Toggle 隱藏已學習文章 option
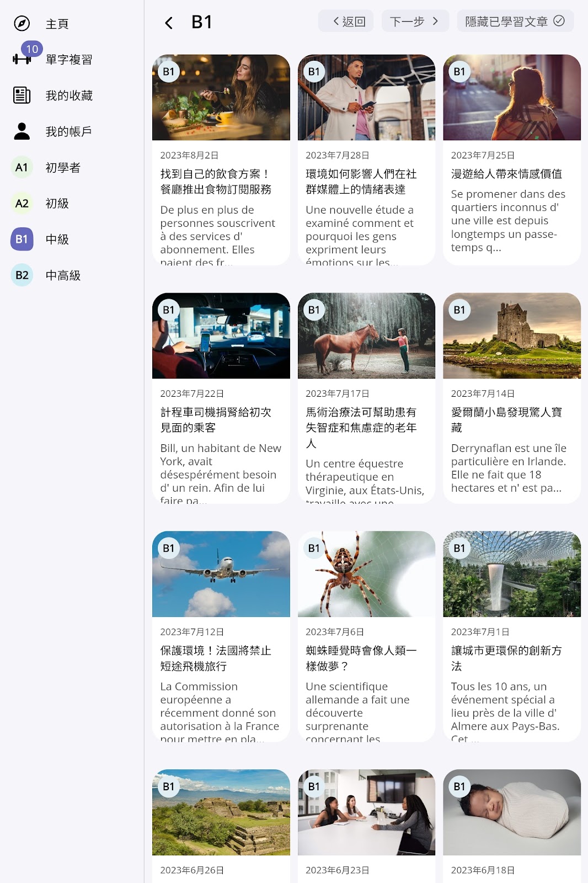The width and height of the screenshot is (588, 883). 515,21
